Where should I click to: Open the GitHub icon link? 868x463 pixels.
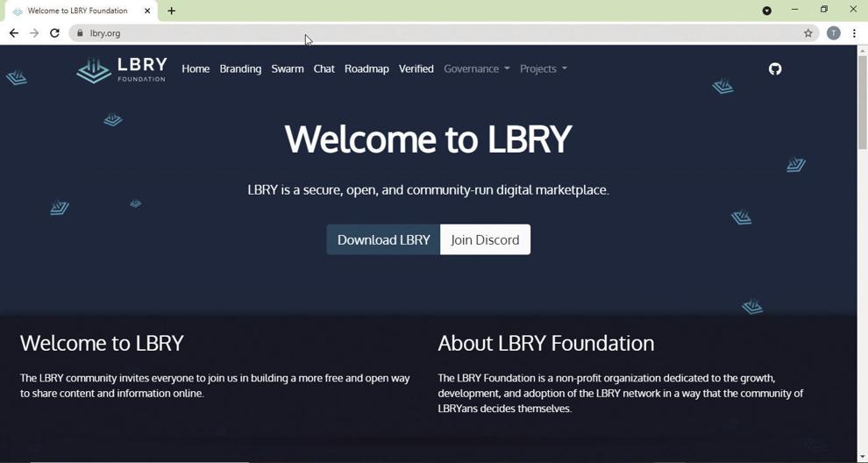(x=775, y=68)
